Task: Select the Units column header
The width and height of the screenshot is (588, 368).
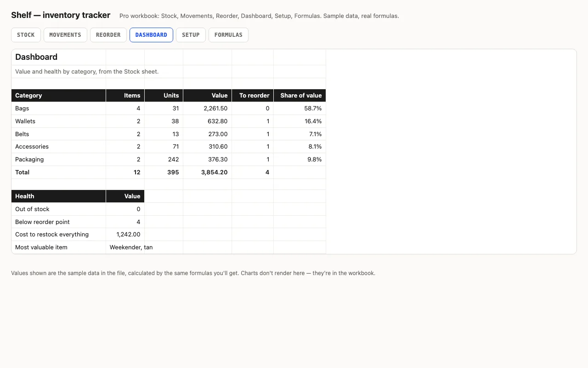Action: [164, 96]
